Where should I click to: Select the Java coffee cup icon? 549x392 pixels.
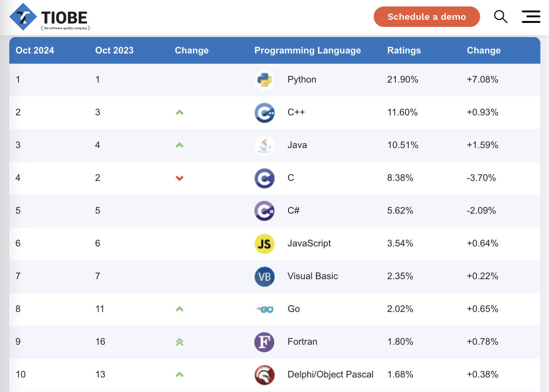pyautogui.click(x=264, y=145)
